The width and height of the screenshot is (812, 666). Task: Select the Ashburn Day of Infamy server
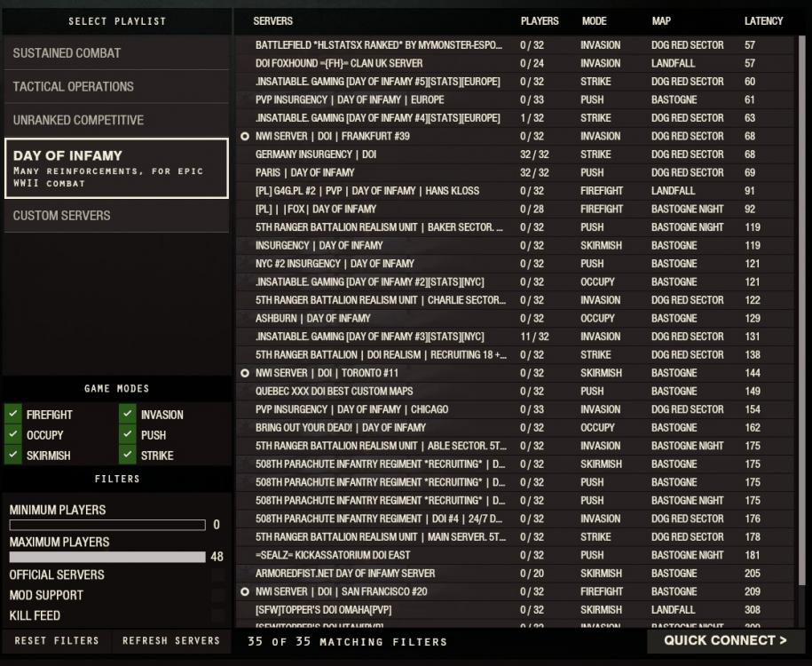tap(516, 318)
